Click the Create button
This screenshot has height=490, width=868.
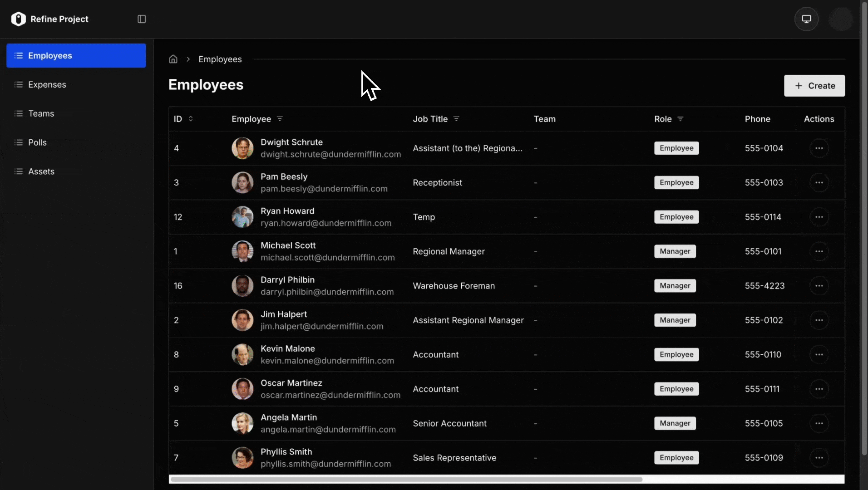[814, 86]
